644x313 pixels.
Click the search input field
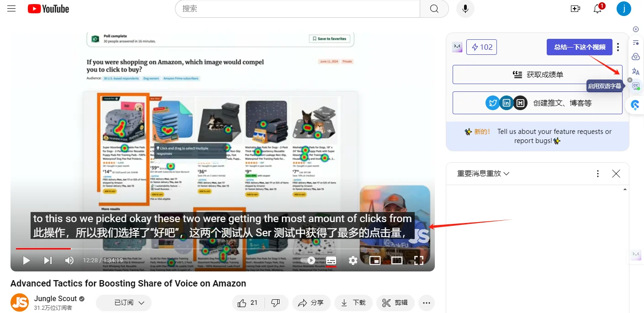pos(297,9)
